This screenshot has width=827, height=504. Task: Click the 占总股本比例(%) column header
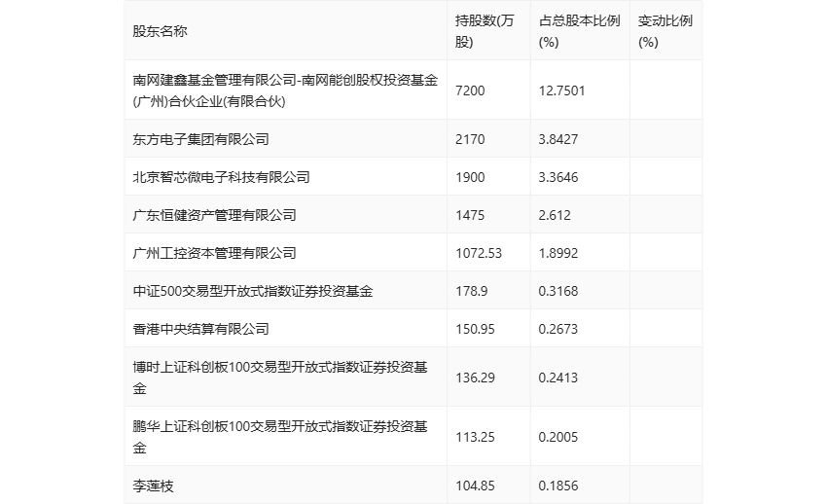pyautogui.click(x=580, y=30)
